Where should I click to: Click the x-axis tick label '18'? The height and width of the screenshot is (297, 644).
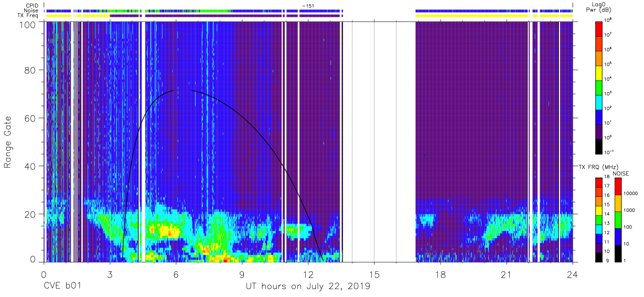point(440,274)
